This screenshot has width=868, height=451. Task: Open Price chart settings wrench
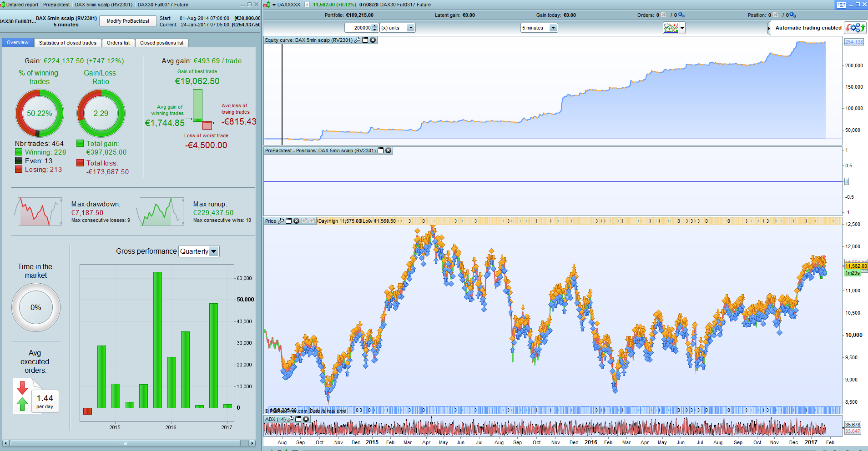[281, 221]
